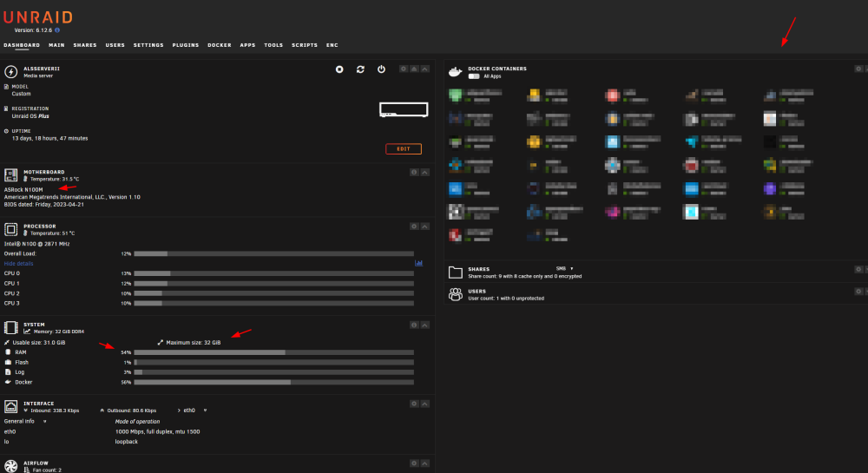Open the Users tab in navigation

(115, 45)
